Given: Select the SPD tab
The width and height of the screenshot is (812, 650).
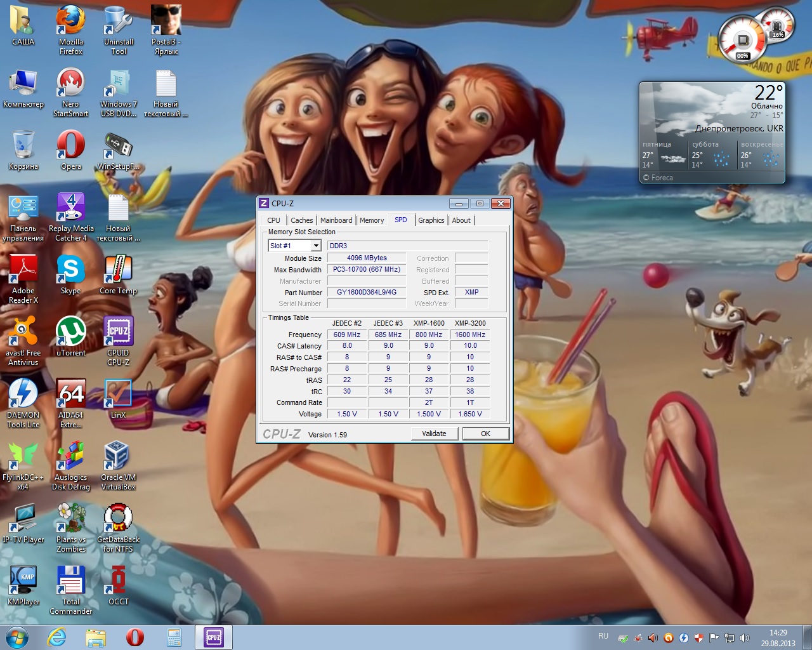Looking at the screenshot, I should tap(401, 220).
